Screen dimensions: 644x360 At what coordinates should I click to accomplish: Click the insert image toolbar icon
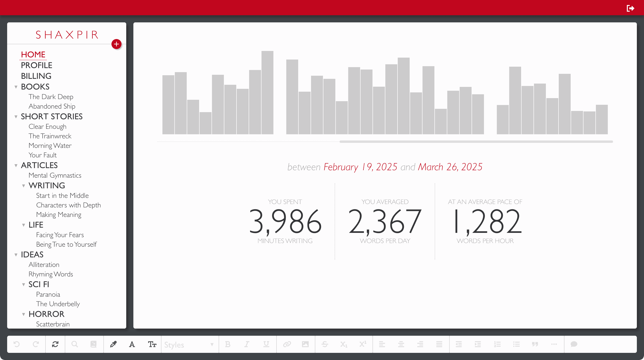305,344
